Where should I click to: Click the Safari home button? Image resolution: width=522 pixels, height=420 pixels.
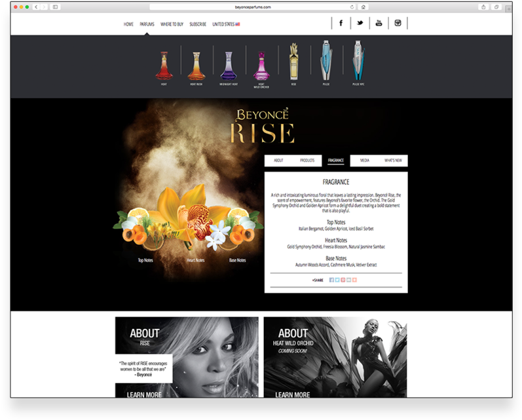pos(364,7)
